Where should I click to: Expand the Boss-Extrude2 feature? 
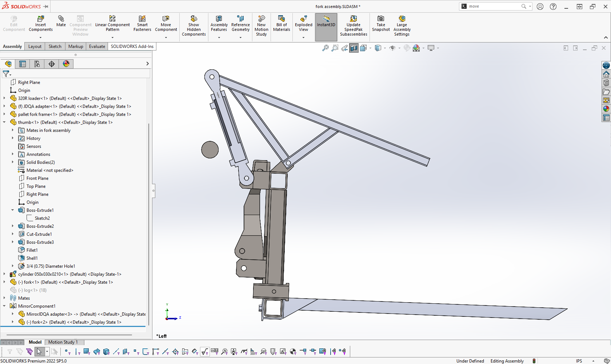click(13, 226)
